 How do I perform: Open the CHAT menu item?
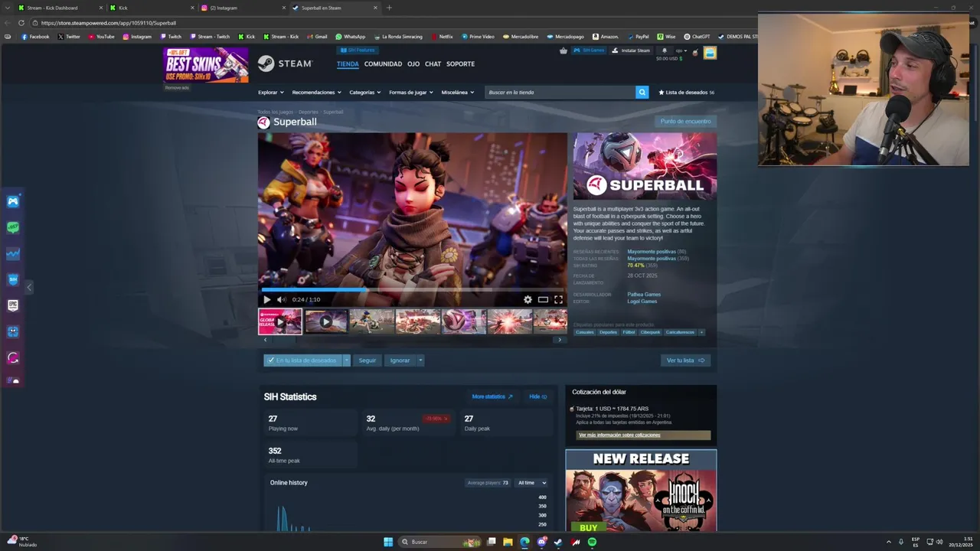(x=433, y=64)
